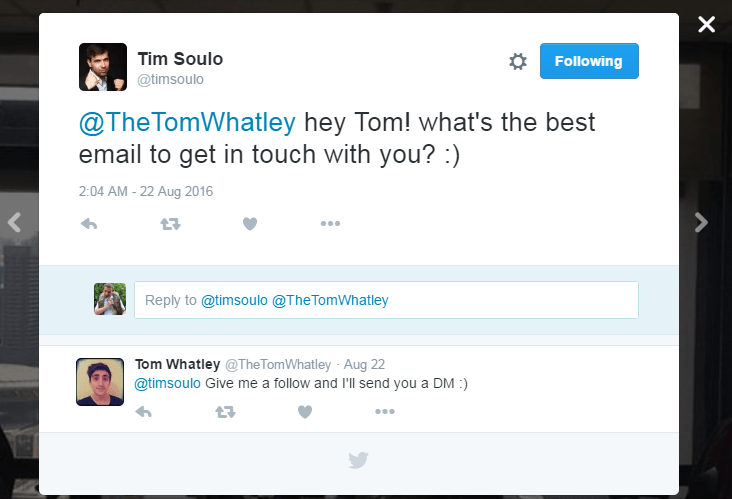Like Tom Whatley's reply

[x=305, y=411]
